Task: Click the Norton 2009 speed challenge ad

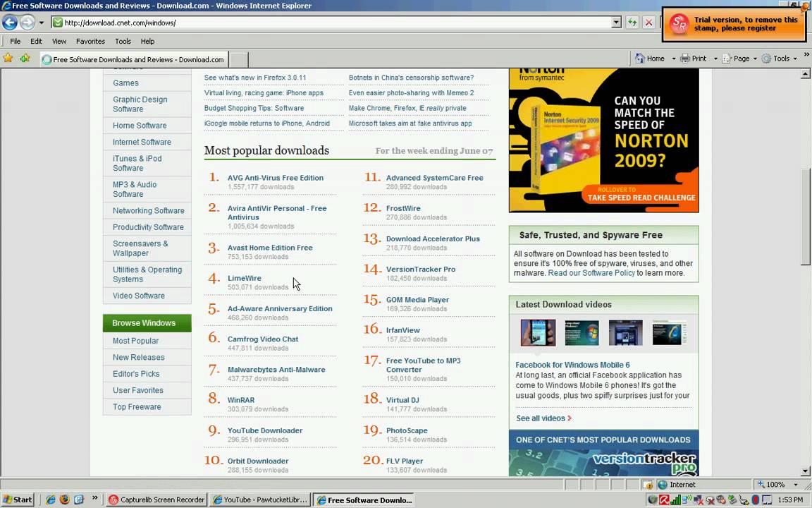Action: [x=604, y=140]
